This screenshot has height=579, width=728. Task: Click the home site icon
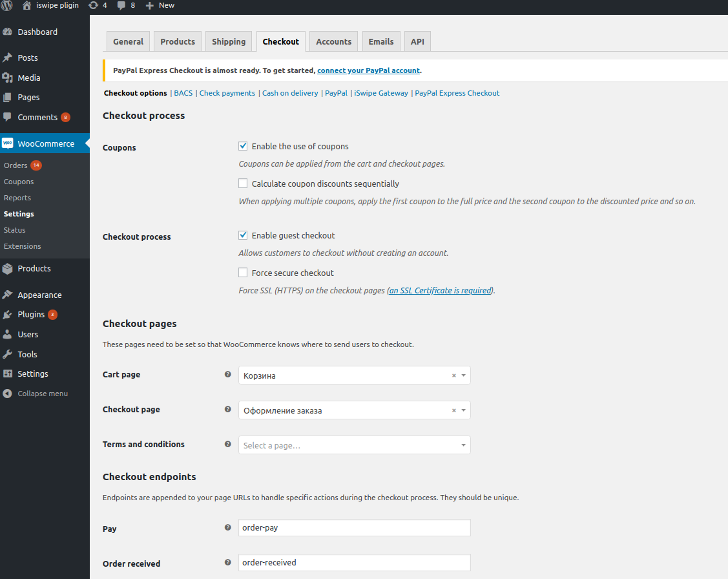(26, 5)
